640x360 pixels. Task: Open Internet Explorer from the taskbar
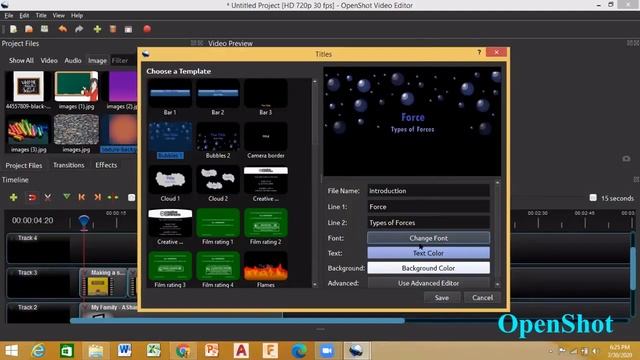[x=38, y=351]
